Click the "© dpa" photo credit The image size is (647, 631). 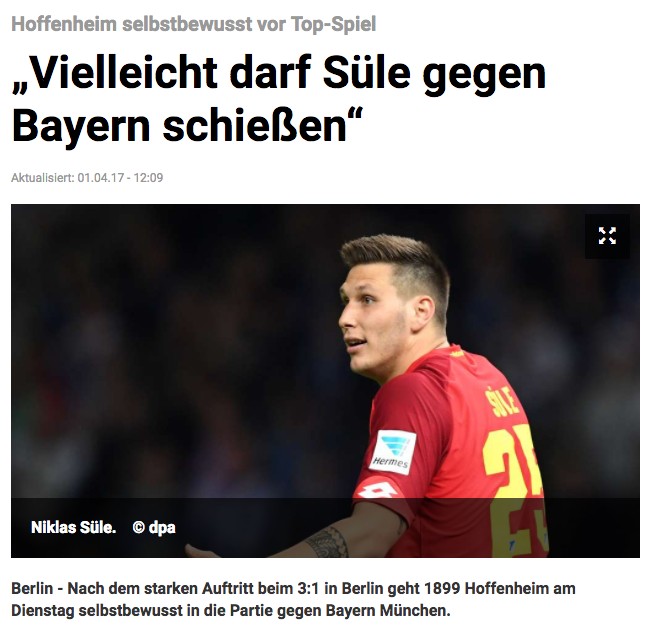click(x=154, y=527)
